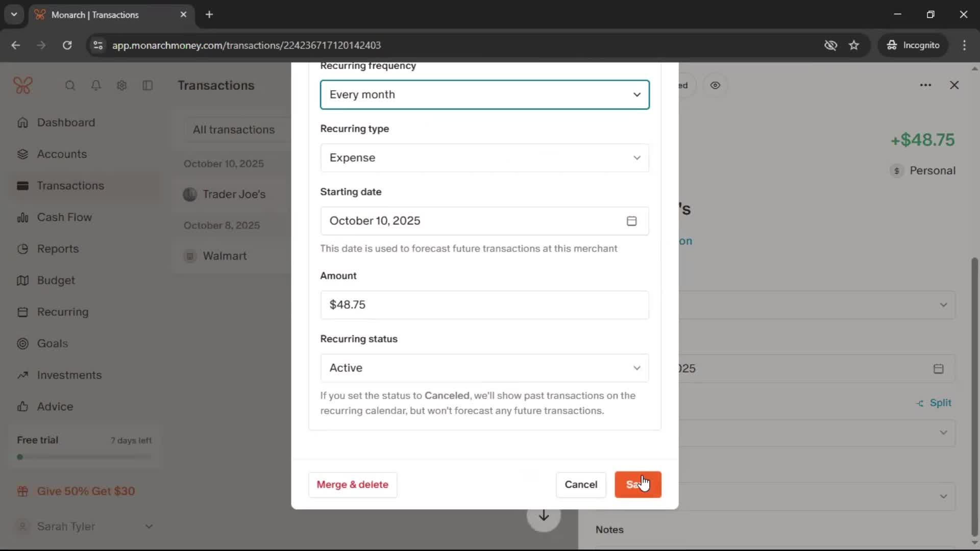This screenshot has width=980, height=551.
Task: Toggle transaction visibility eye icon
Action: (715, 85)
